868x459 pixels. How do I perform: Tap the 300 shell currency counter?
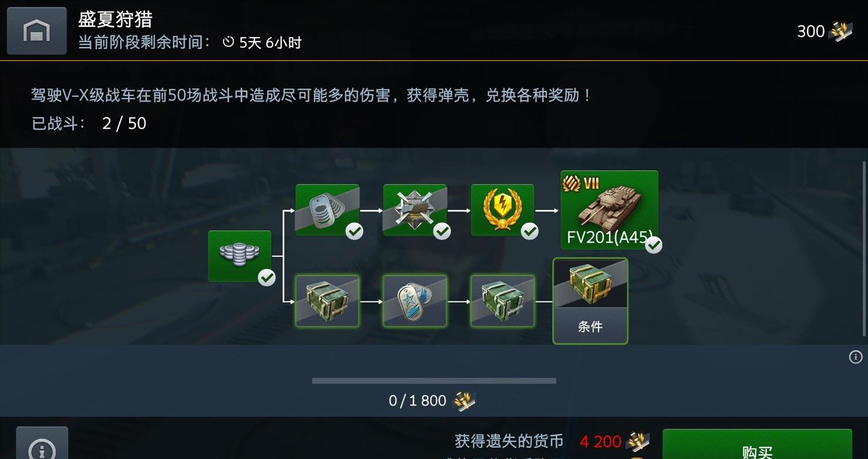pyautogui.click(x=824, y=31)
